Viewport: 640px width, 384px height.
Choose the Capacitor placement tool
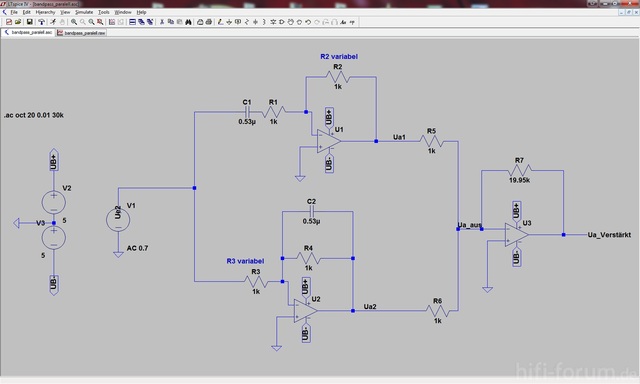point(256,22)
